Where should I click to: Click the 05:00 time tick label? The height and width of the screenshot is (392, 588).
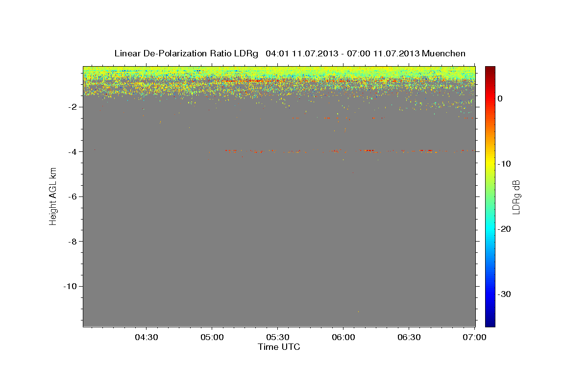click(212, 338)
